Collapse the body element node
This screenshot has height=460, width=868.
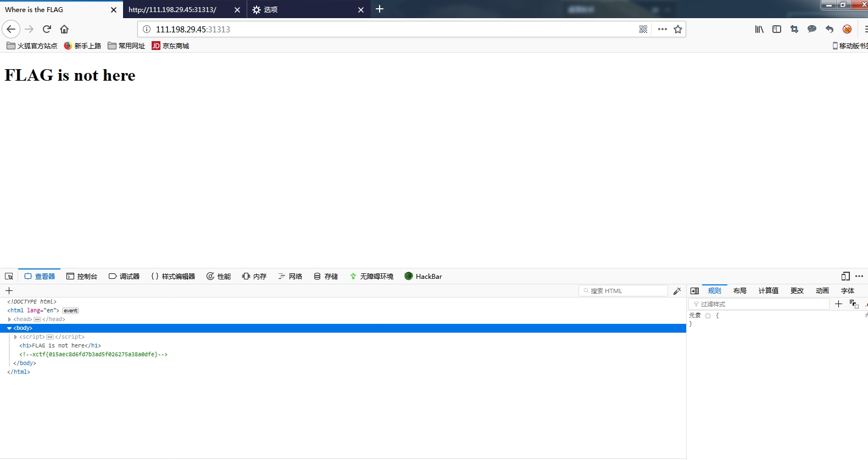(9, 328)
